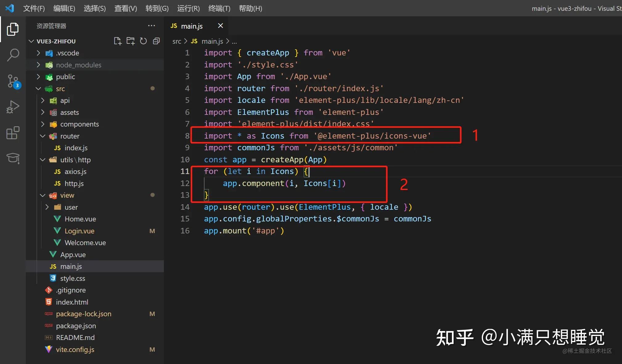622x364 pixels.
Task: Click the 资源管理器 panel title
Action: tap(51, 26)
